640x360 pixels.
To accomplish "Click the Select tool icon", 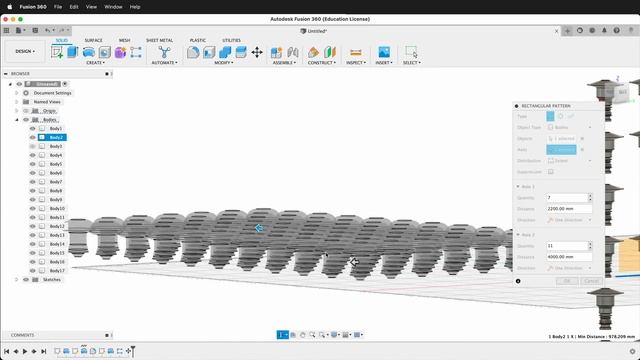I will (411, 52).
